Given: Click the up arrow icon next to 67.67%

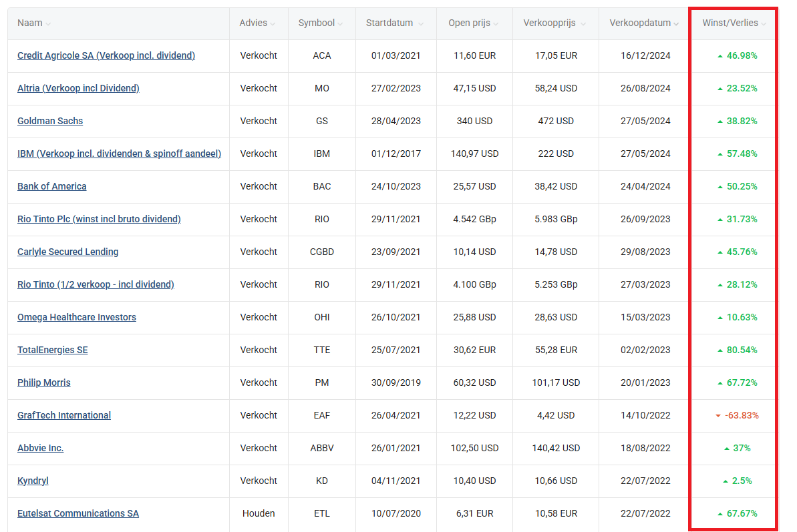Looking at the screenshot, I should [720, 514].
